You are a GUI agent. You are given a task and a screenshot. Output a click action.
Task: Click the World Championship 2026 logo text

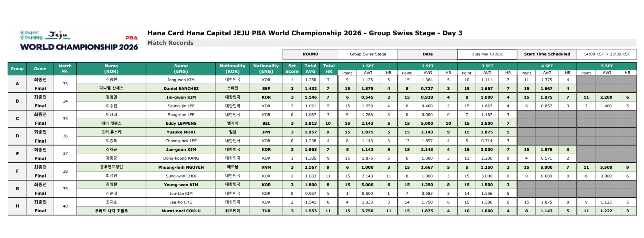(x=79, y=47)
